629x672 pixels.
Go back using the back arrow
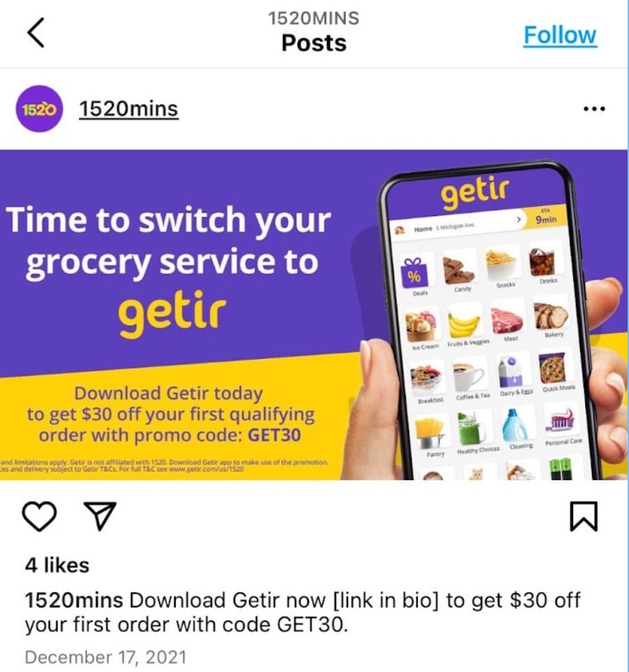tap(36, 32)
